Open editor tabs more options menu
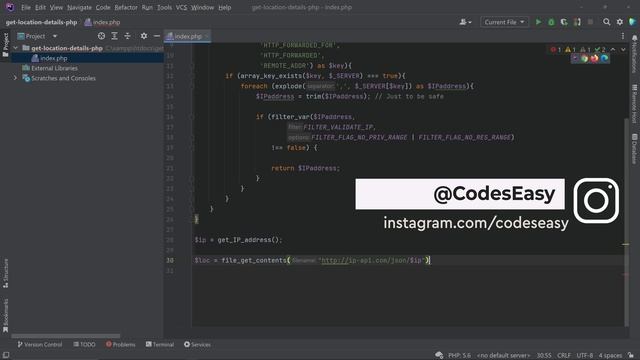Viewport: 640px width, 360px height. click(x=623, y=36)
